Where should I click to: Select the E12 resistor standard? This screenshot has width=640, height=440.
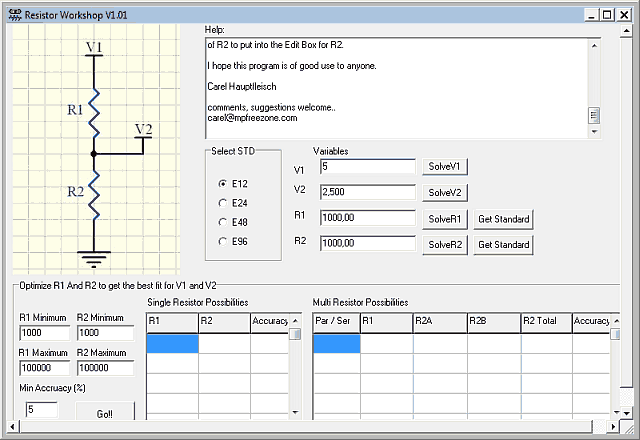(233, 184)
